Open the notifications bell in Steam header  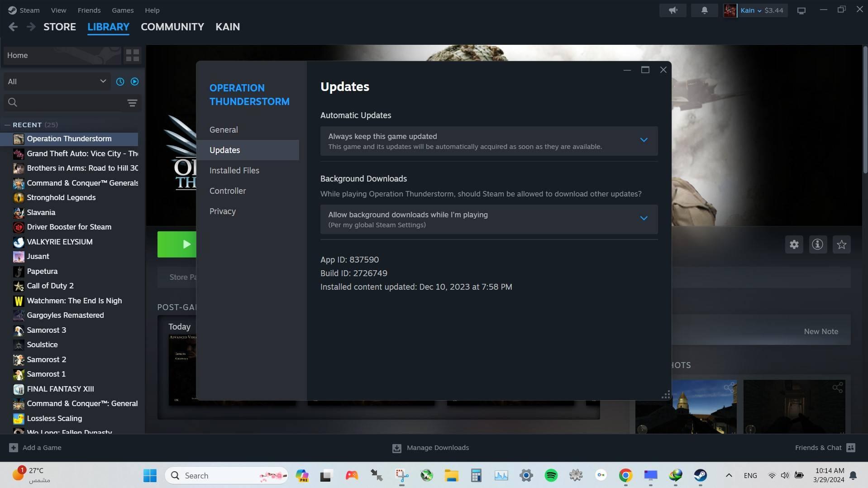point(704,10)
